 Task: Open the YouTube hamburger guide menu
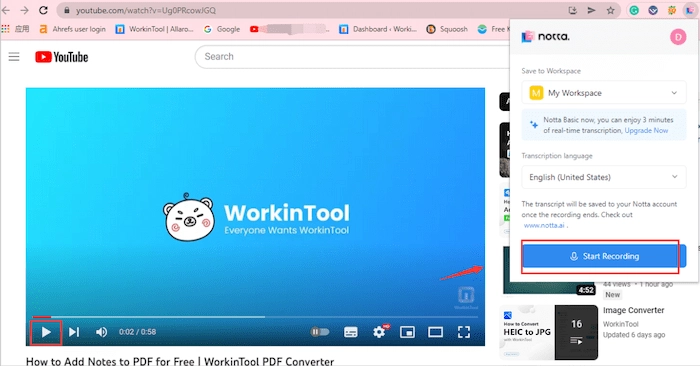(x=14, y=57)
